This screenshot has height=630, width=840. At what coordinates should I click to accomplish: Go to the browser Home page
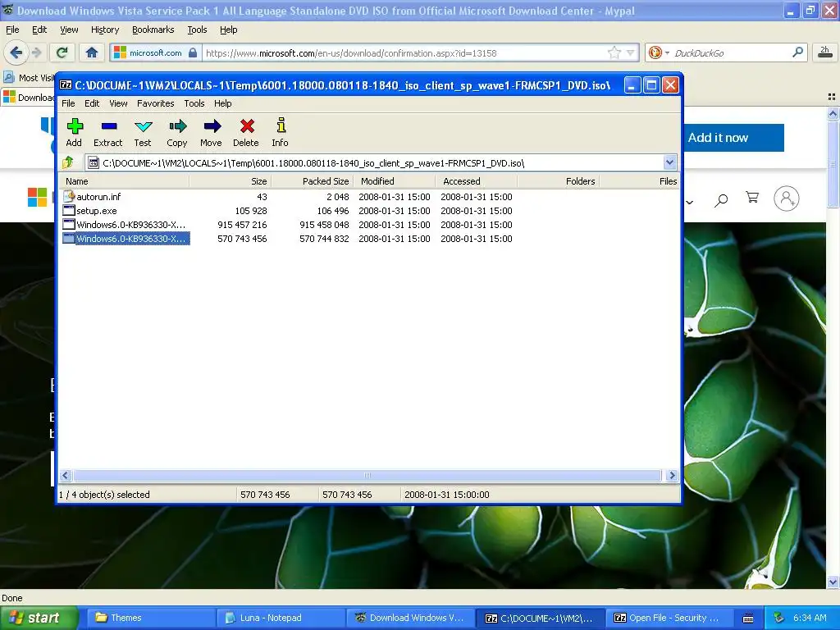[x=92, y=52]
